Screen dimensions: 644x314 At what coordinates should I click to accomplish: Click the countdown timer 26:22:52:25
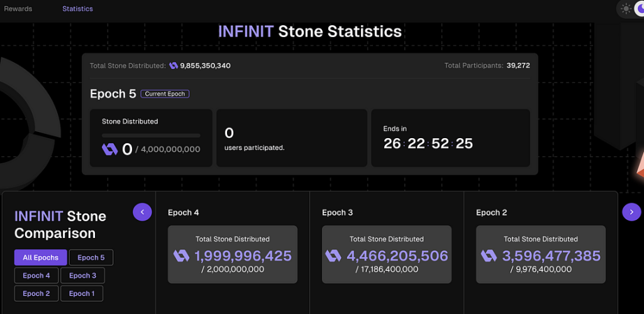428,144
